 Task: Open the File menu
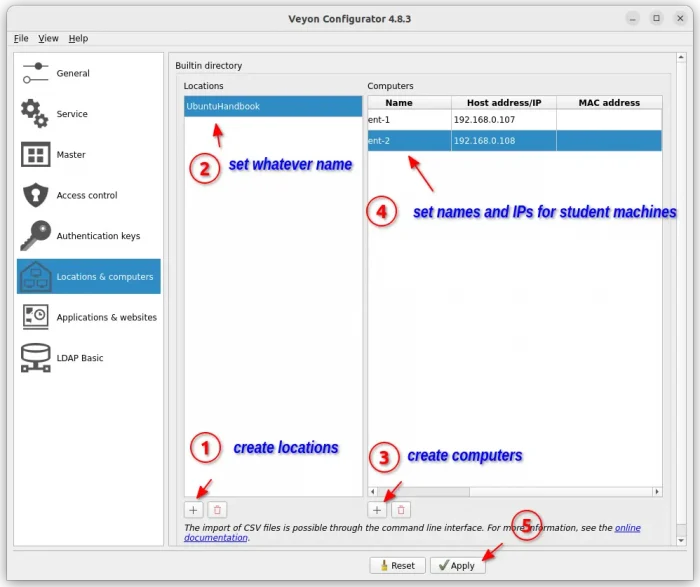tap(21, 38)
